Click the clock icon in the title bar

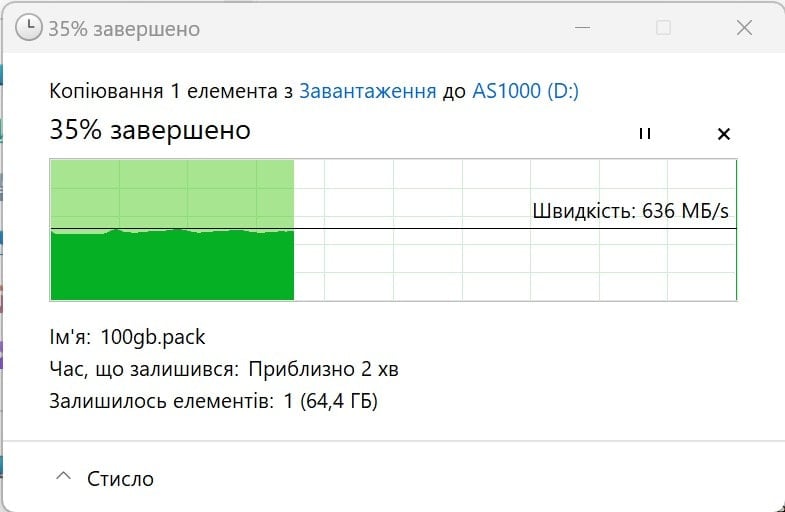[x=28, y=28]
